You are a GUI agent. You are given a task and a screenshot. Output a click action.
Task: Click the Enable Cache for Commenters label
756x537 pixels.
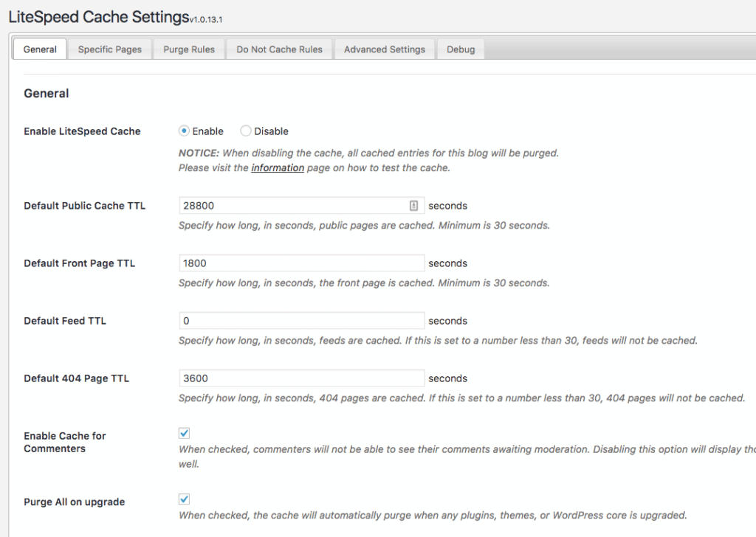[65, 442]
